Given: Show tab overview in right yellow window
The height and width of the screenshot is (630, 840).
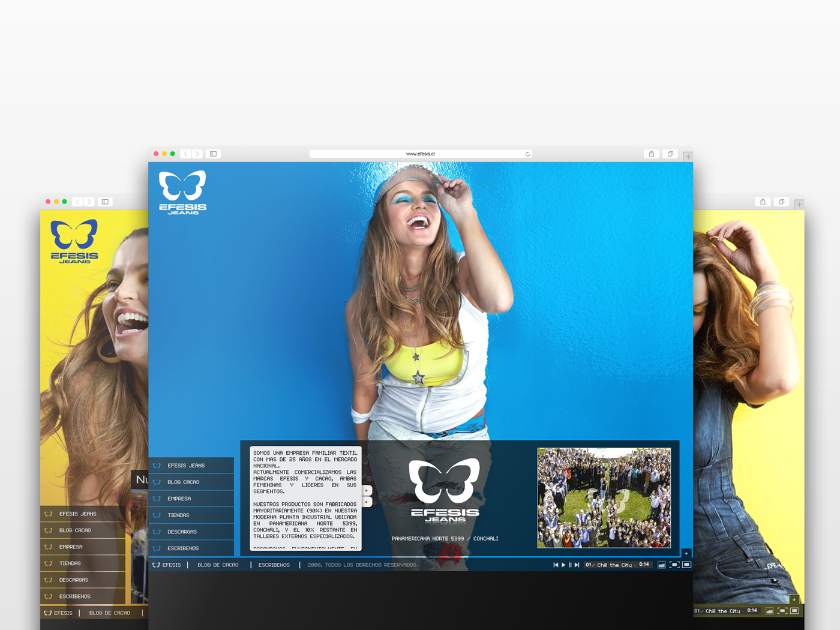Looking at the screenshot, I should click(x=781, y=202).
